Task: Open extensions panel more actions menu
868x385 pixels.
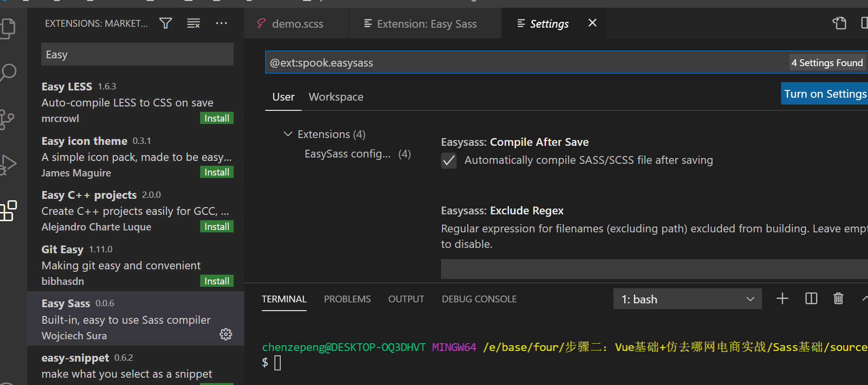Action: click(x=221, y=23)
